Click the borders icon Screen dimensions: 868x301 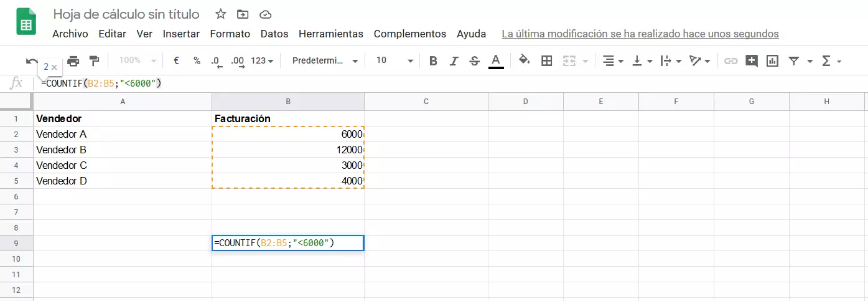[x=547, y=60]
